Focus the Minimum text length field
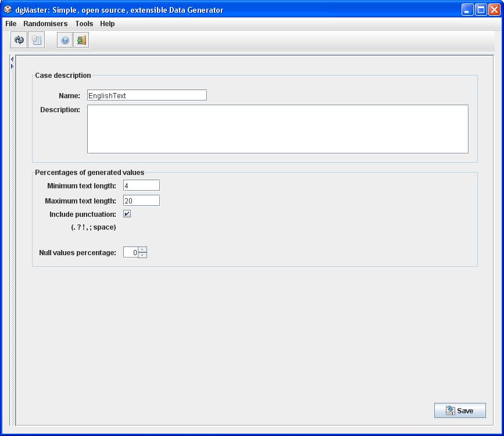 point(141,185)
